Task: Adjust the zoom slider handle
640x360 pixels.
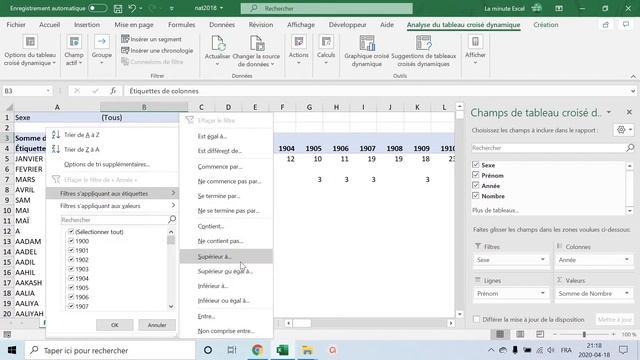Action: tap(584, 334)
